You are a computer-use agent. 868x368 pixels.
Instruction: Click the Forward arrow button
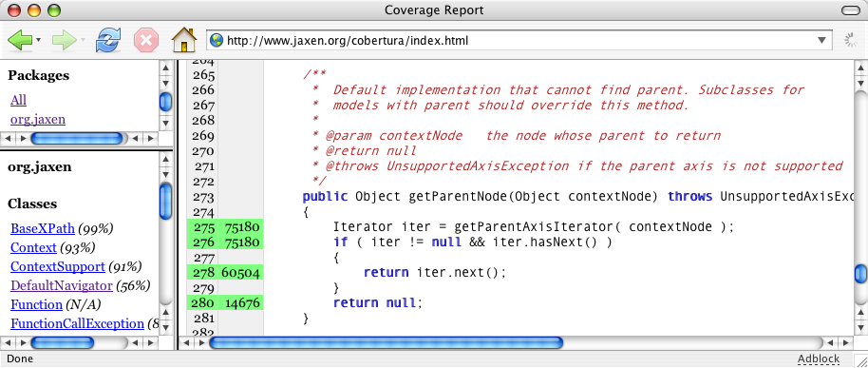point(64,41)
